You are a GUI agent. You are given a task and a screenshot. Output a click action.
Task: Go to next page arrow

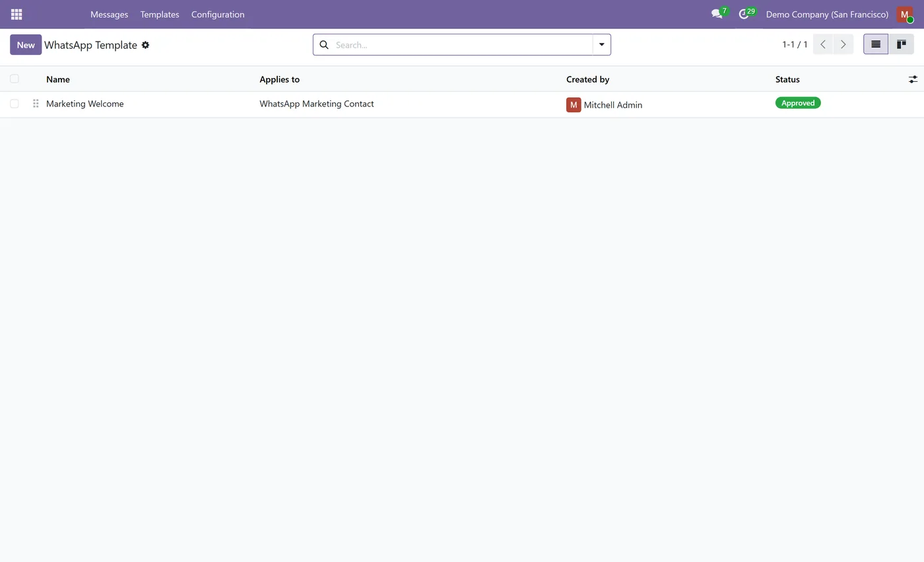coord(843,44)
